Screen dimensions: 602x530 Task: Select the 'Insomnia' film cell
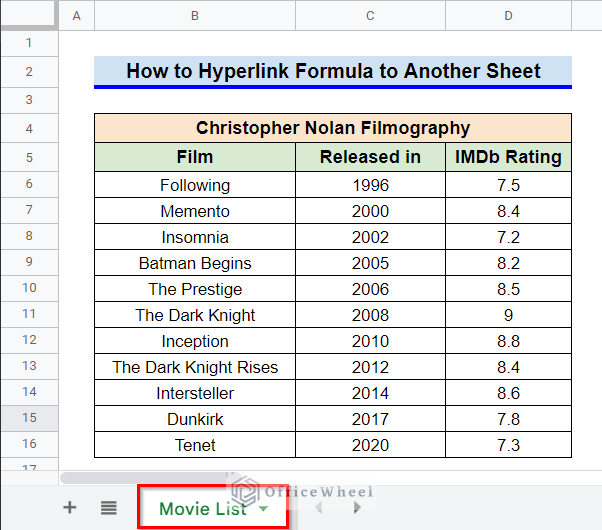click(x=195, y=237)
